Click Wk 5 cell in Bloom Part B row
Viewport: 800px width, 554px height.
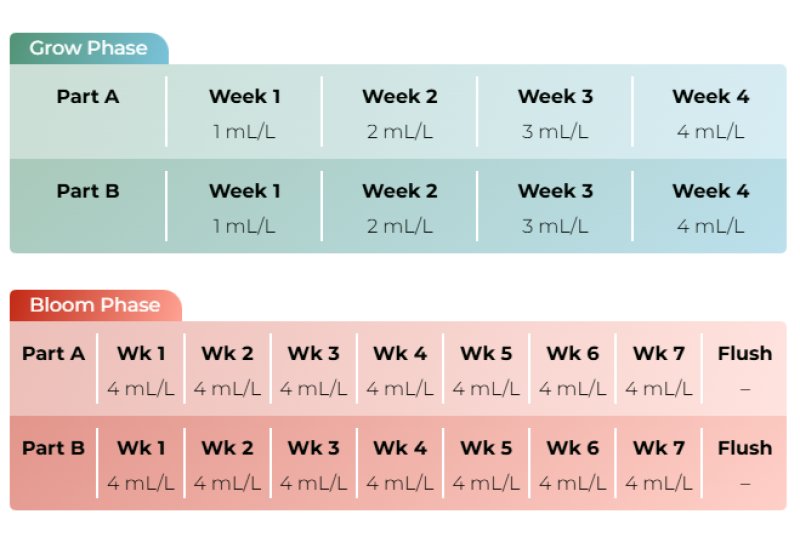(x=486, y=465)
